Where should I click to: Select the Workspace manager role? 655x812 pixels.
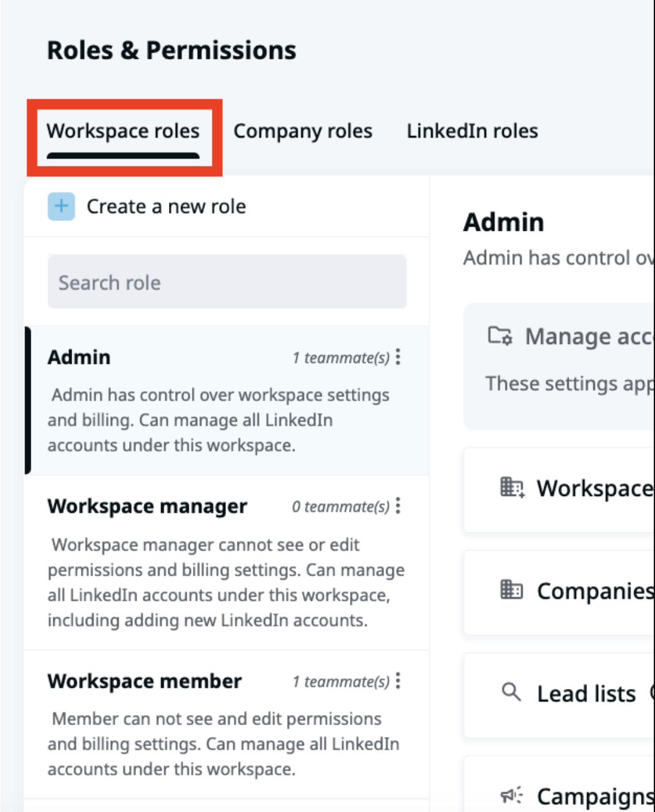tap(226, 563)
